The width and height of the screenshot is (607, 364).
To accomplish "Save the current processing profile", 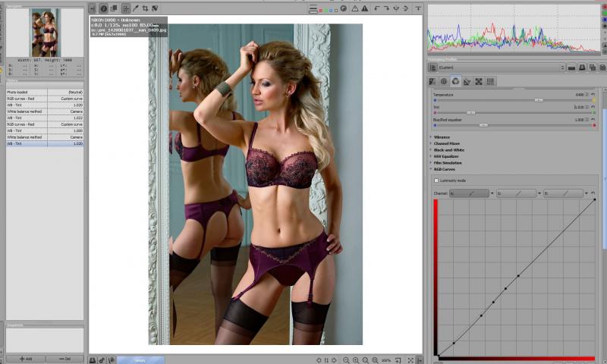I will pyautogui.click(x=582, y=67).
